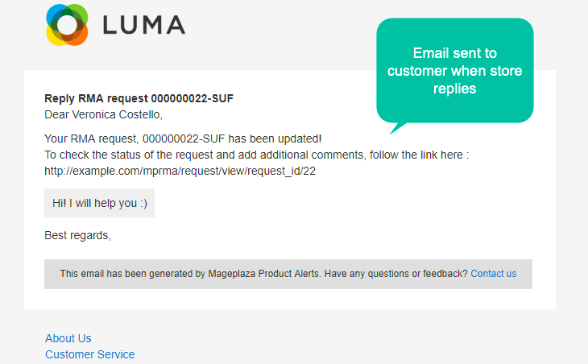Open the About Us footer link
Image resolution: width=588 pixels, height=364 pixels.
pyautogui.click(x=68, y=338)
